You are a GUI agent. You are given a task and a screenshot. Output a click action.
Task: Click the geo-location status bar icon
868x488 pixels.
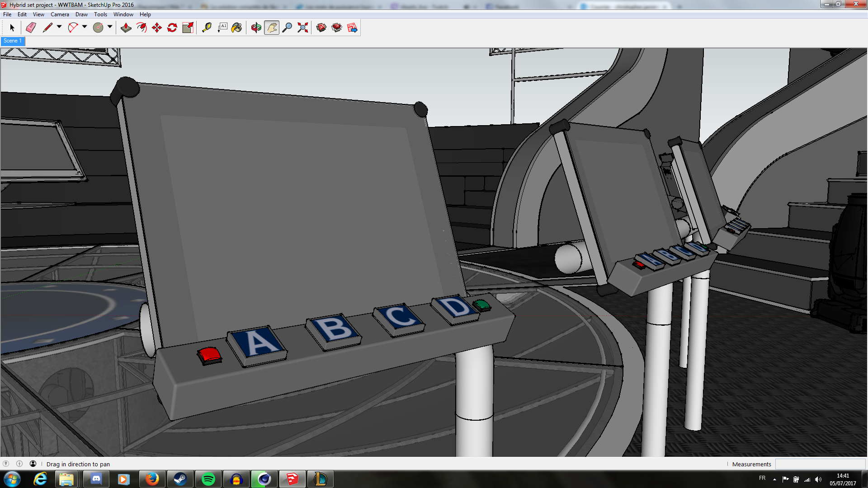click(x=6, y=464)
